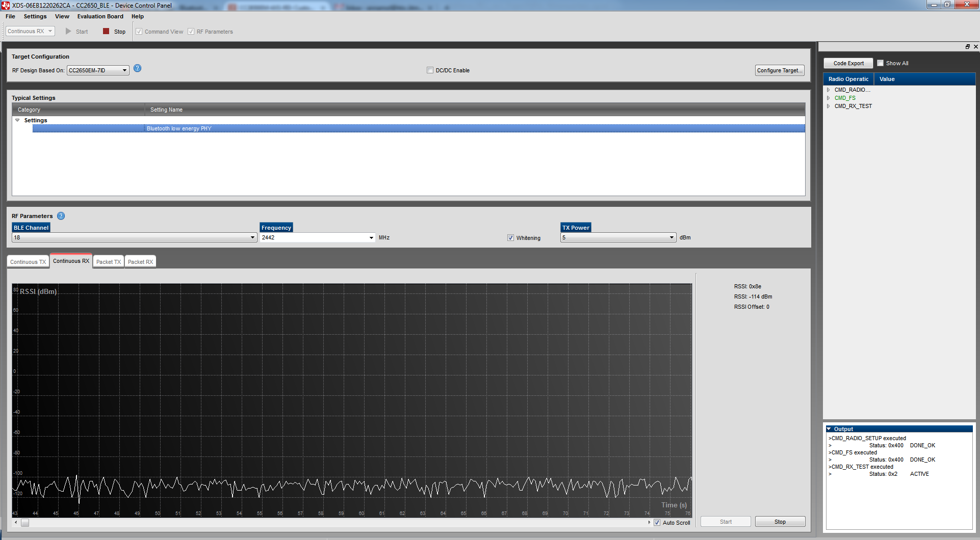Click the RSSI Offset 0 reading

(x=752, y=307)
